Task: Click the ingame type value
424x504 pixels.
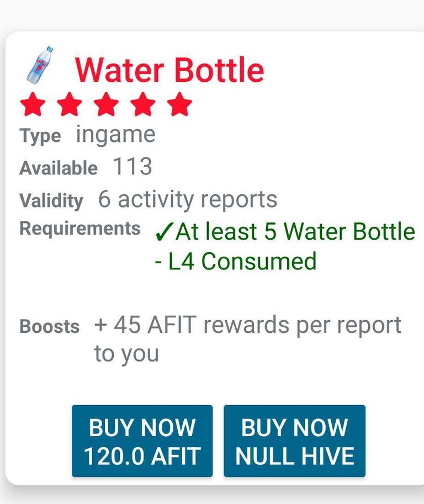Action: (x=116, y=135)
